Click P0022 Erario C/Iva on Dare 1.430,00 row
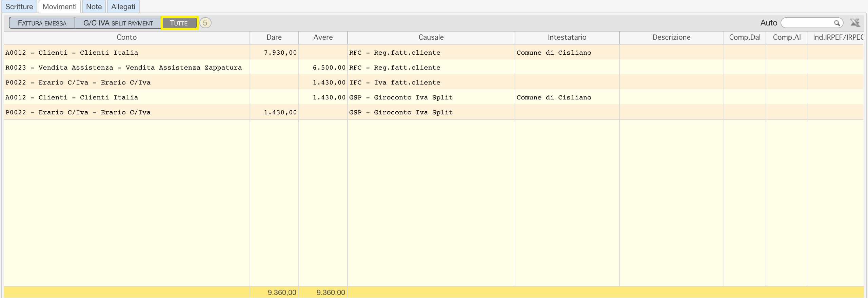 coord(78,112)
